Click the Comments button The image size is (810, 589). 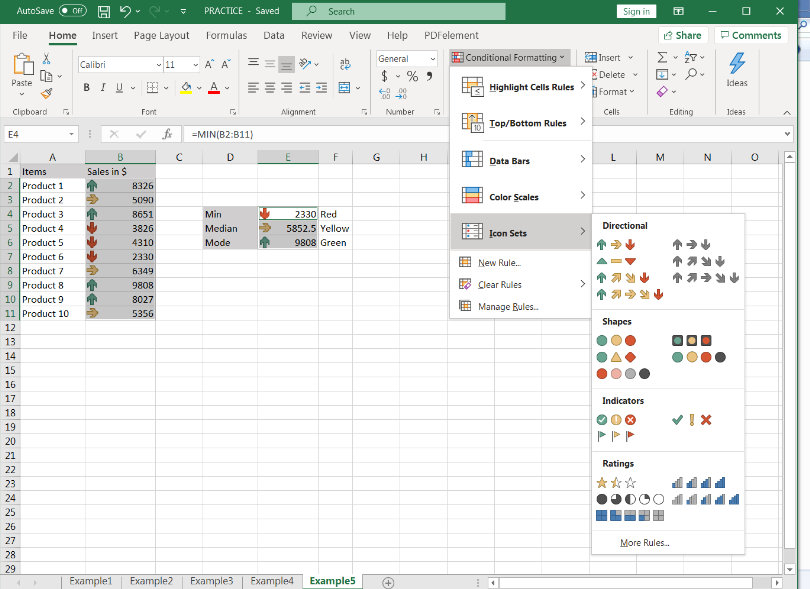(751, 35)
